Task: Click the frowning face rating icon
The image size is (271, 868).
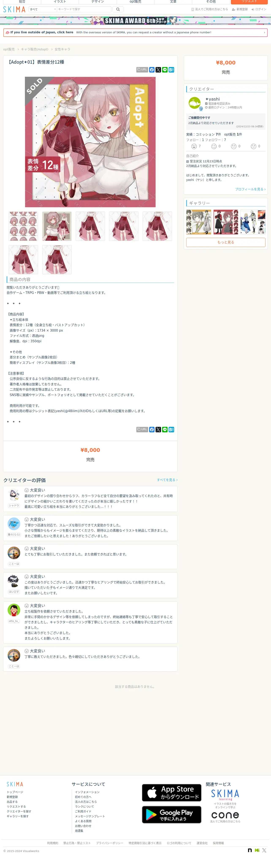Action: tap(253, 146)
